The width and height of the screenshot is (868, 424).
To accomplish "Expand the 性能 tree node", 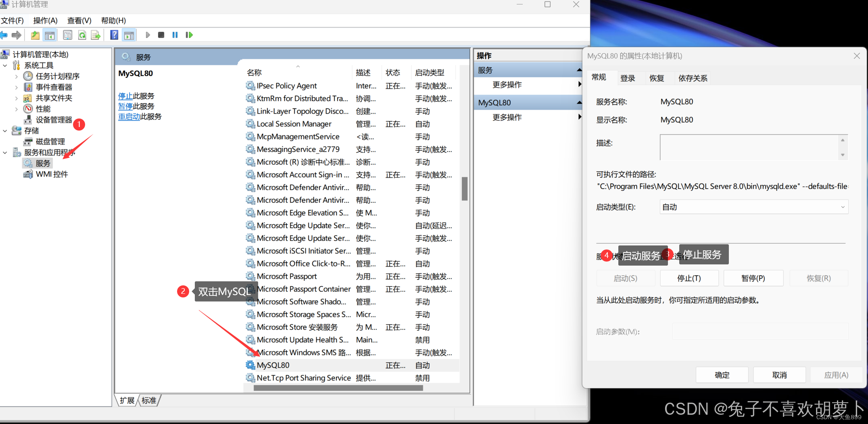I will (16, 109).
